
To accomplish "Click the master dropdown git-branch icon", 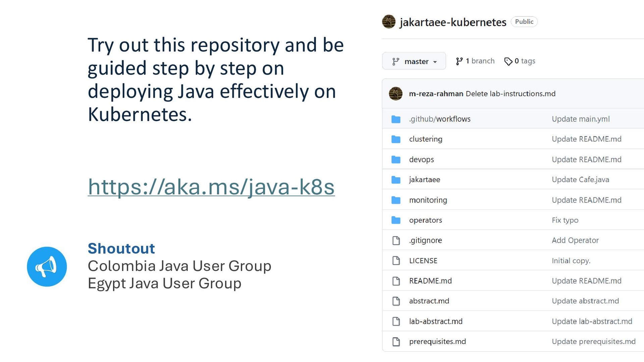I will coord(396,61).
